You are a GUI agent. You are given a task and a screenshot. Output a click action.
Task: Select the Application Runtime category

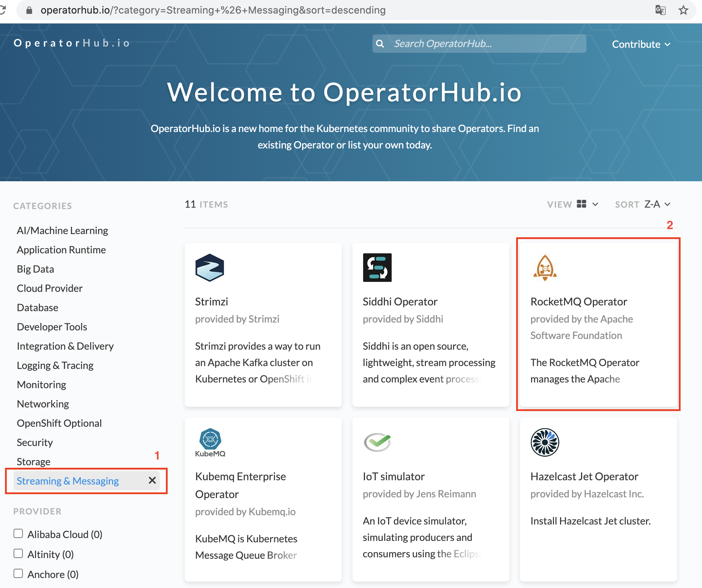tap(61, 250)
